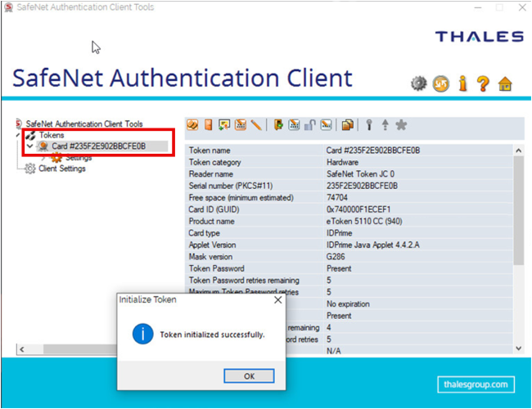Click the left arrow of tree horizontal scrollbar
The image size is (532, 409).
[22, 349]
